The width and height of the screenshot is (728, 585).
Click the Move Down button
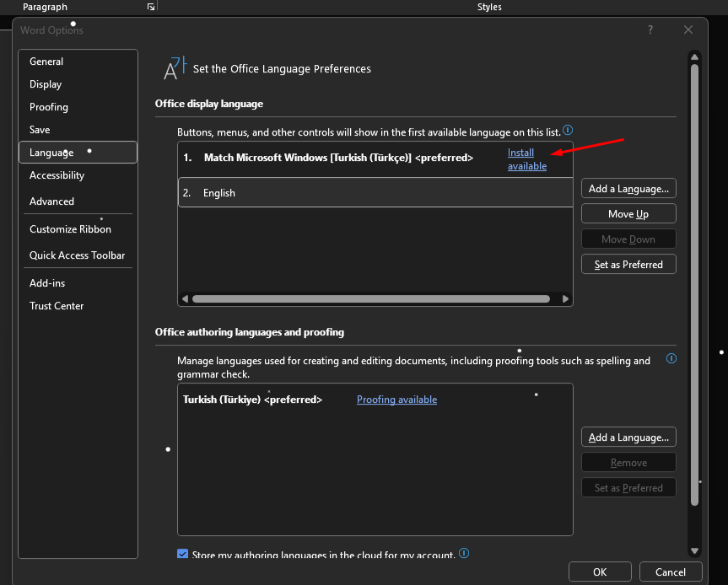click(x=628, y=239)
